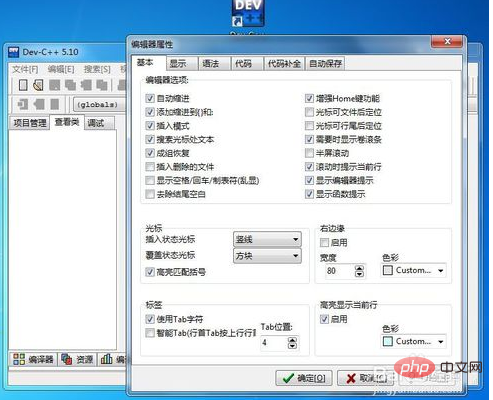Click the New file toolbar icon
This screenshot has height=400, width=493.
(x=23, y=85)
